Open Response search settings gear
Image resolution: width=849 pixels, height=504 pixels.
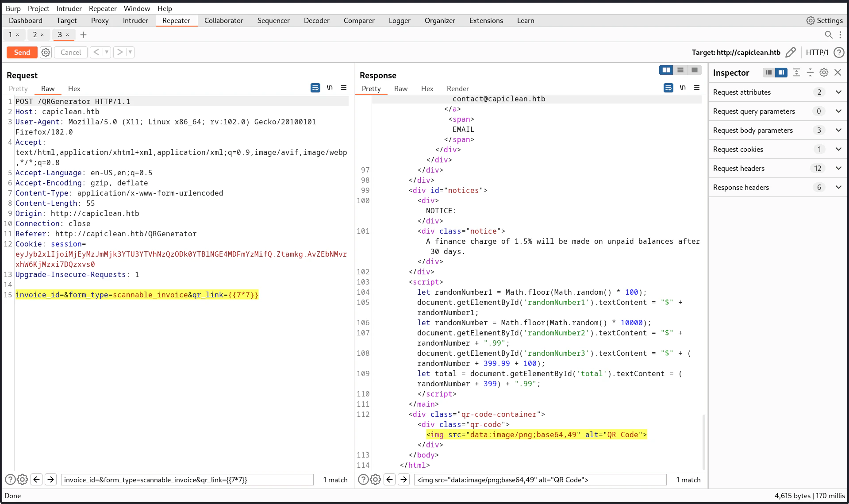pyautogui.click(x=376, y=480)
